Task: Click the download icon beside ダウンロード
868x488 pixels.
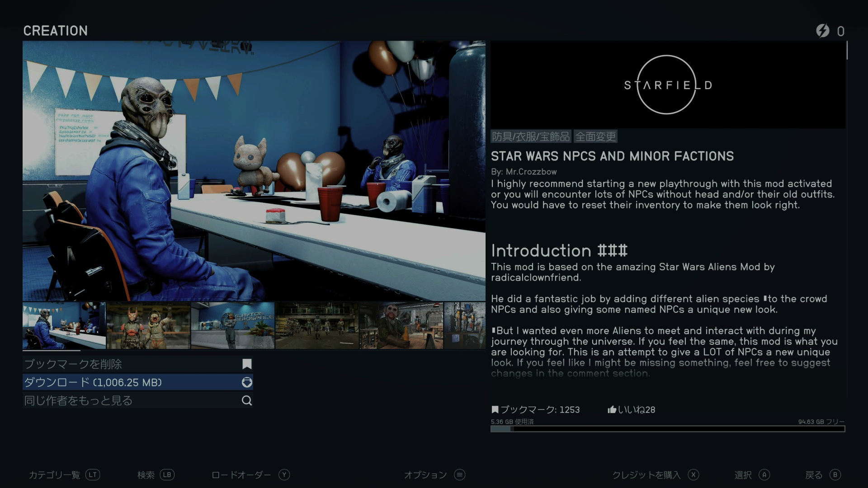Action: coord(247,382)
